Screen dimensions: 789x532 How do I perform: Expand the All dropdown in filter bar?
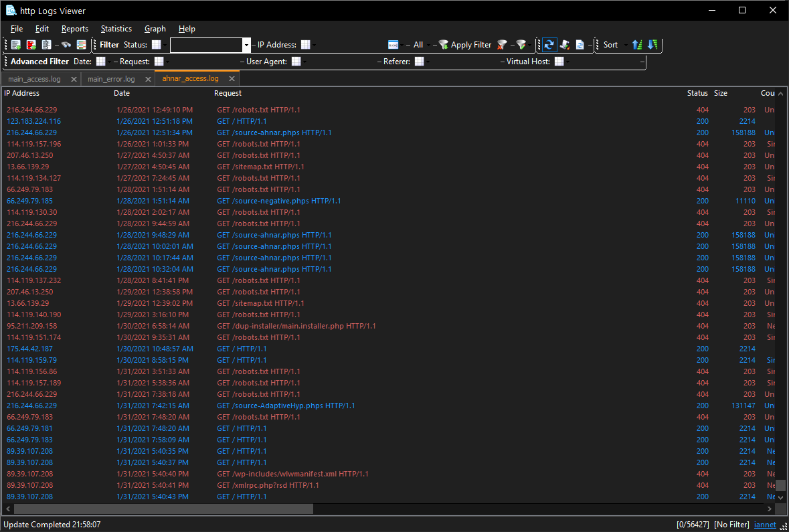tap(429, 45)
